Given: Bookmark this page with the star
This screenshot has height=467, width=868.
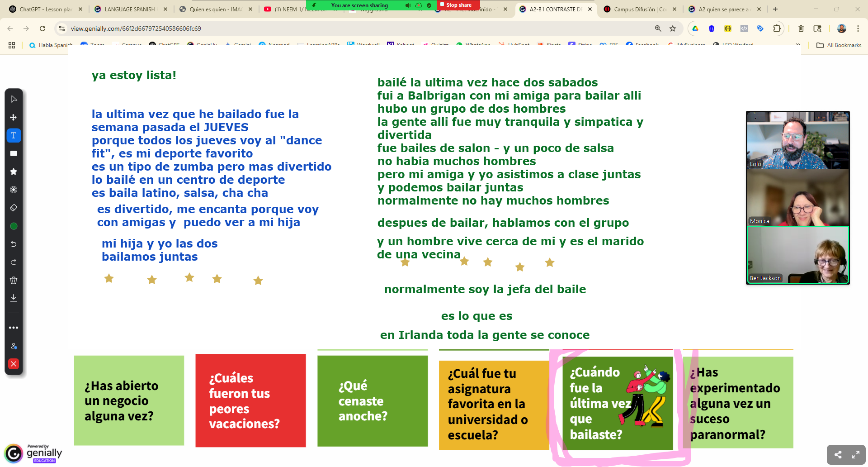Looking at the screenshot, I should tap(673, 29).
